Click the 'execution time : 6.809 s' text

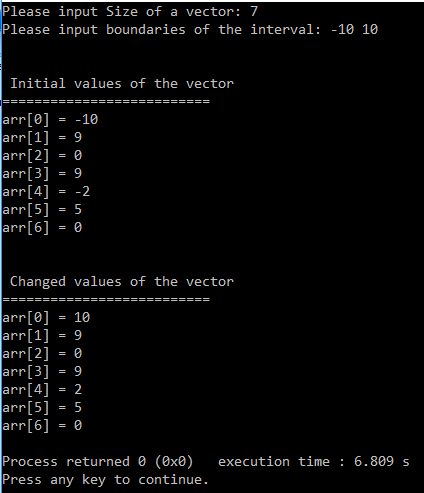coord(314,462)
